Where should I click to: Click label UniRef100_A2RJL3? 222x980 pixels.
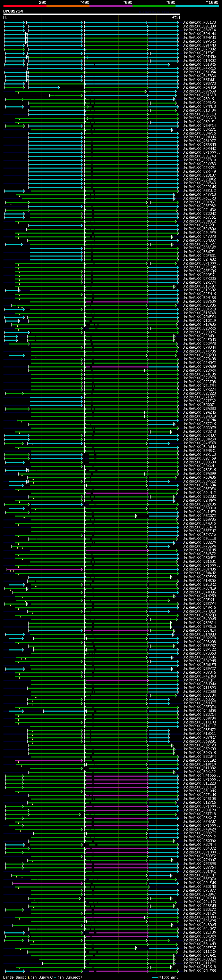click(x=199, y=455)
